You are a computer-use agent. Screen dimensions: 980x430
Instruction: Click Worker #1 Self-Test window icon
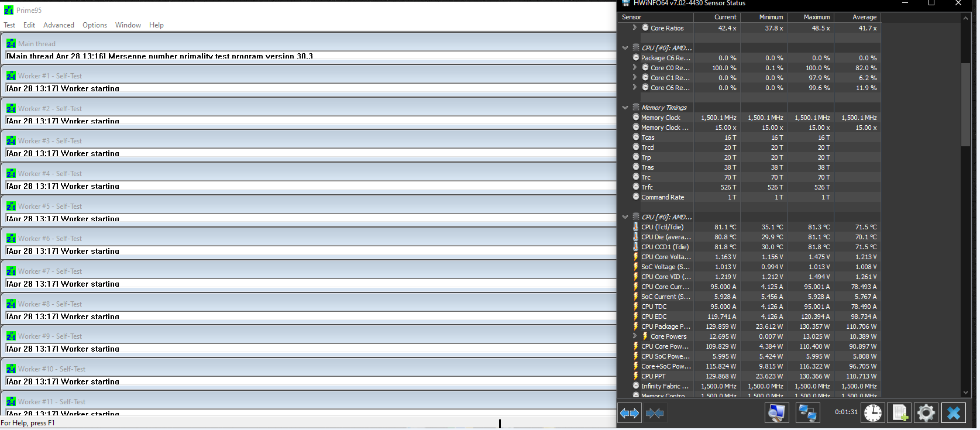11,75
